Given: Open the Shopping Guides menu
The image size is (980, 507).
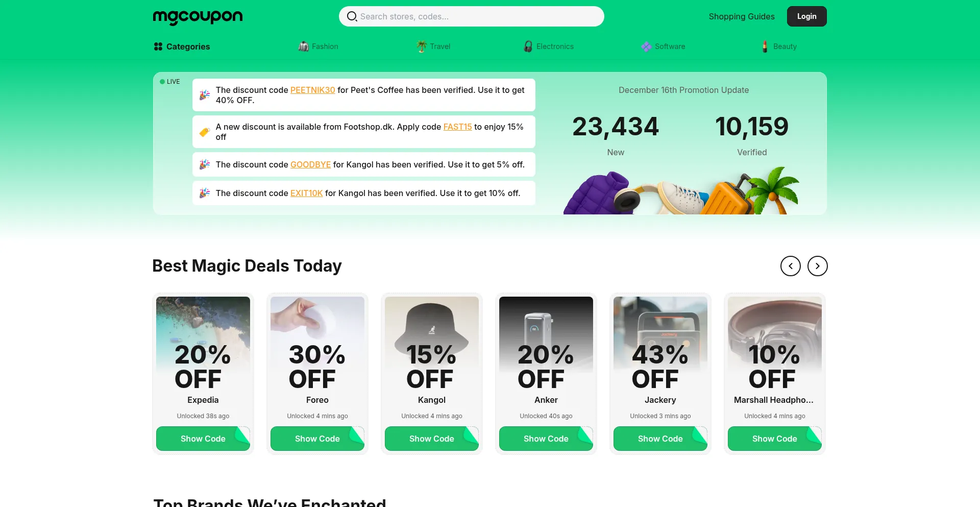Looking at the screenshot, I should coord(741,16).
